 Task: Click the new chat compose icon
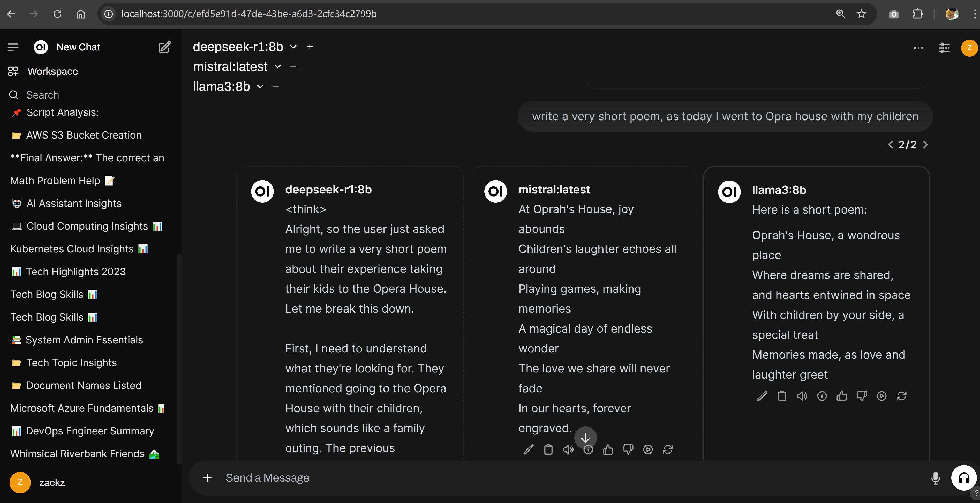coord(164,47)
